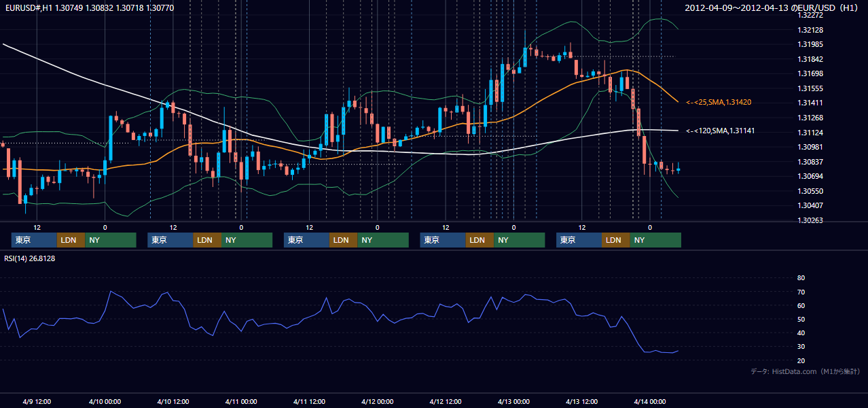Click the 東京 session block above 4/11 12:00
The image size is (868, 408).
click(x=306, y=240)
